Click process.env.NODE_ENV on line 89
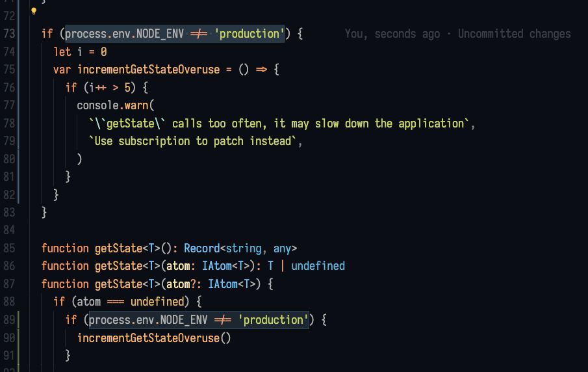The height and width of the screenshot is (372, 588). tap(148, 320)
